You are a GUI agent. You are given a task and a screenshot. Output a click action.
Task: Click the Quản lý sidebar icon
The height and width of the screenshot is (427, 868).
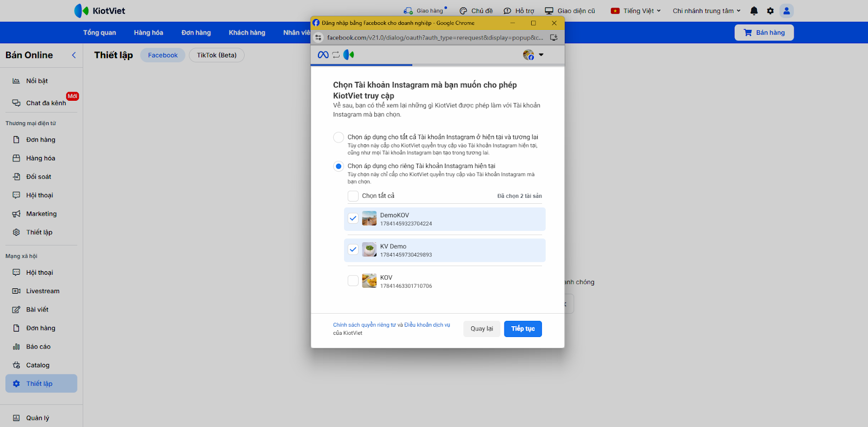(x=16, y=418)
